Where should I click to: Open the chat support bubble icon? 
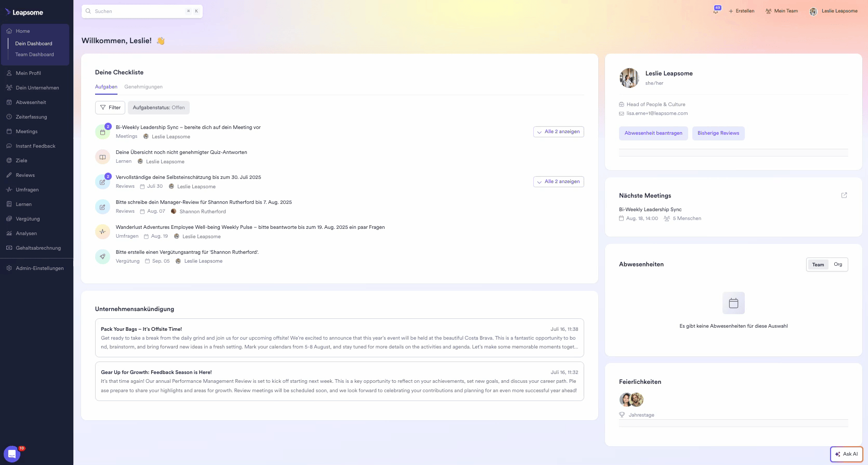click(x=12, y=454)
